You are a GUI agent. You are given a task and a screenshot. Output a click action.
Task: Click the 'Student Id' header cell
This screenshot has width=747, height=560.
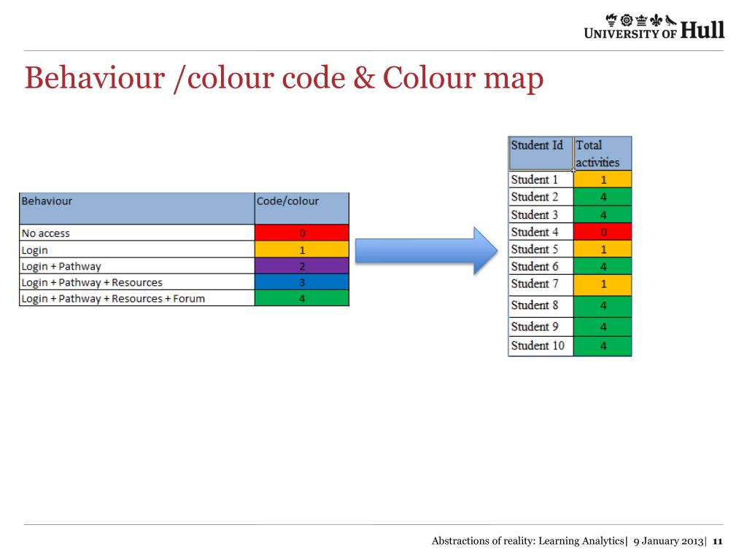pyautogui.click(x=541, y=153)
